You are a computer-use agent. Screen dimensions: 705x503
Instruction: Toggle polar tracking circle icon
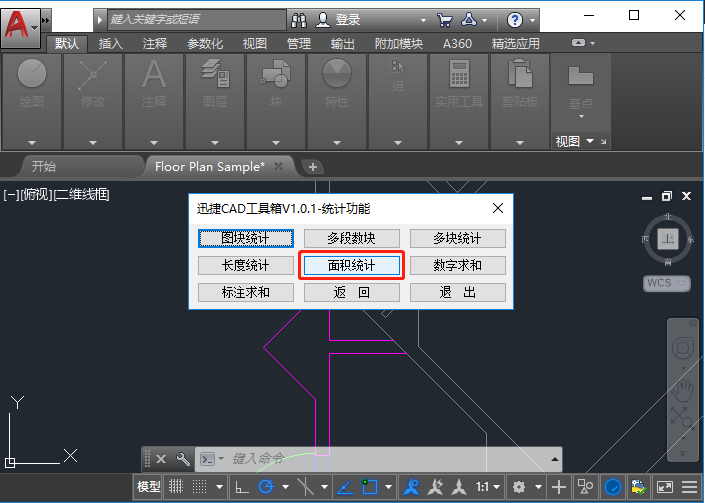pyautogui.click(x=266, y=487)
